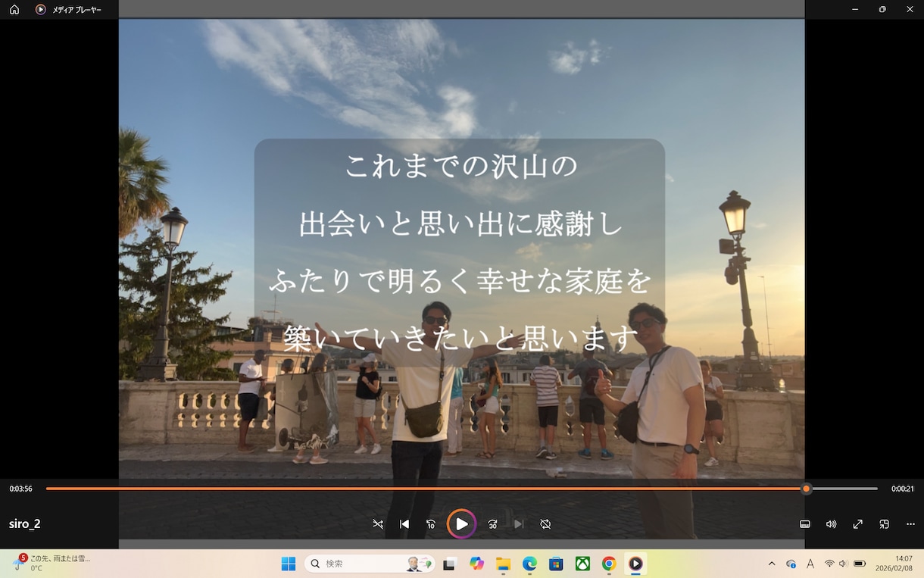924x578 pixels.
Task: Open the volume control
Action: [832, 524]
